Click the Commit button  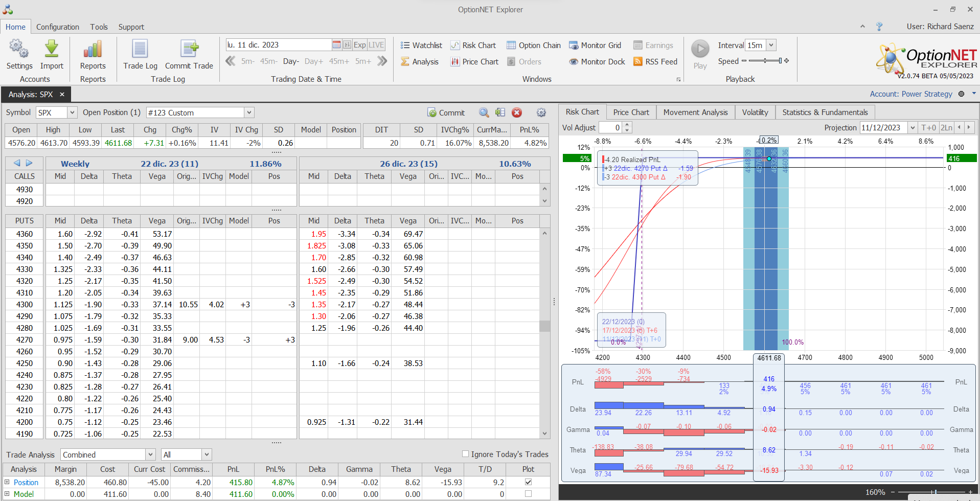pos(446,113)
